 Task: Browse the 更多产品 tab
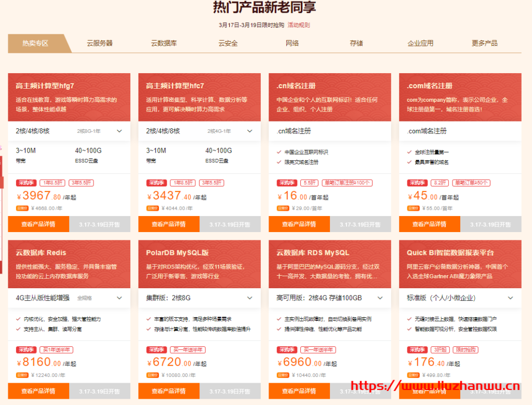coord(484,44)
